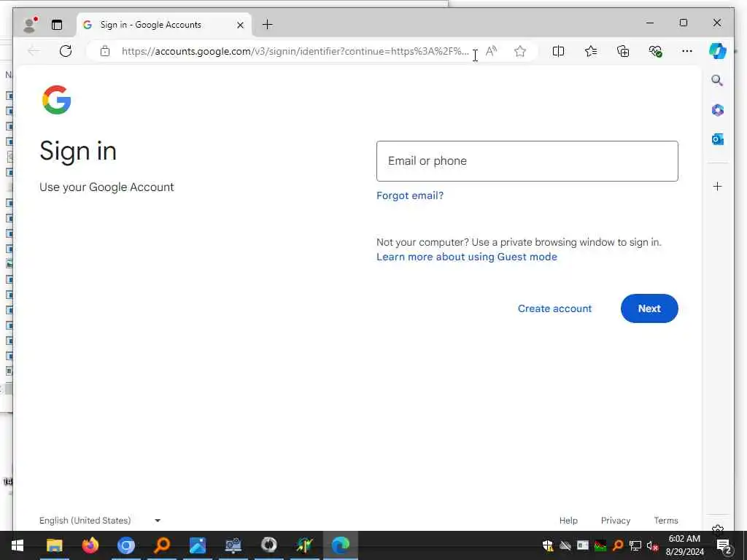
Task: Select the Sign in - Google Accounts tab
Action: point(163,25)
